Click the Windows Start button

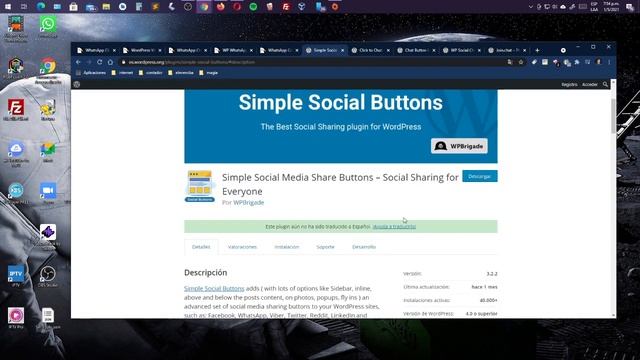(7, 7)
